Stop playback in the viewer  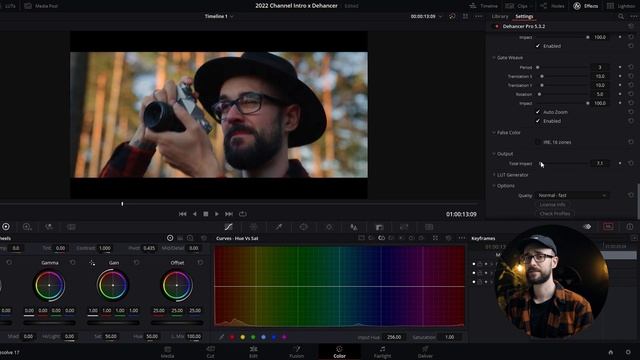tap(206, 214)
